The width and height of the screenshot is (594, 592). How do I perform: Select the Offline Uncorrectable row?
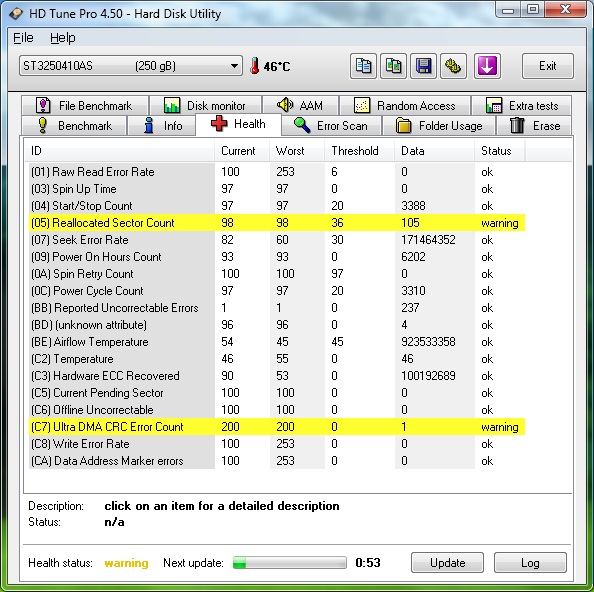(x=277, y=410)
